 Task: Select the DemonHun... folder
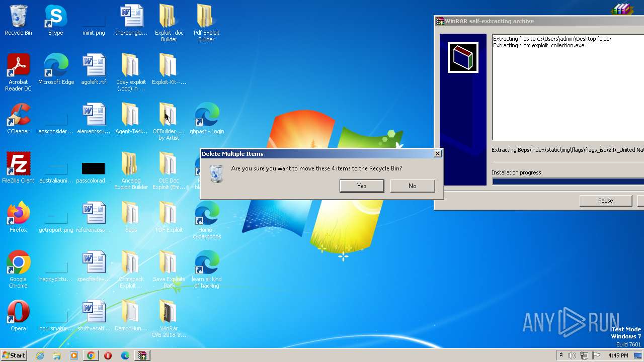(x=131, y=316)
